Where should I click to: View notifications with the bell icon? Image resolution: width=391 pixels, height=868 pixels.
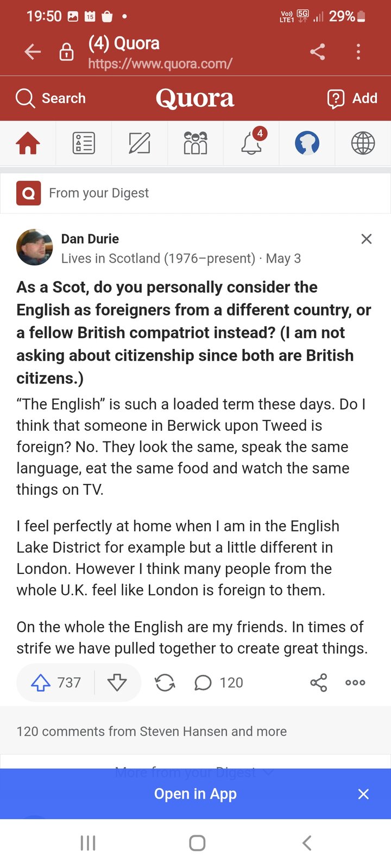click(x=251, y=143)
